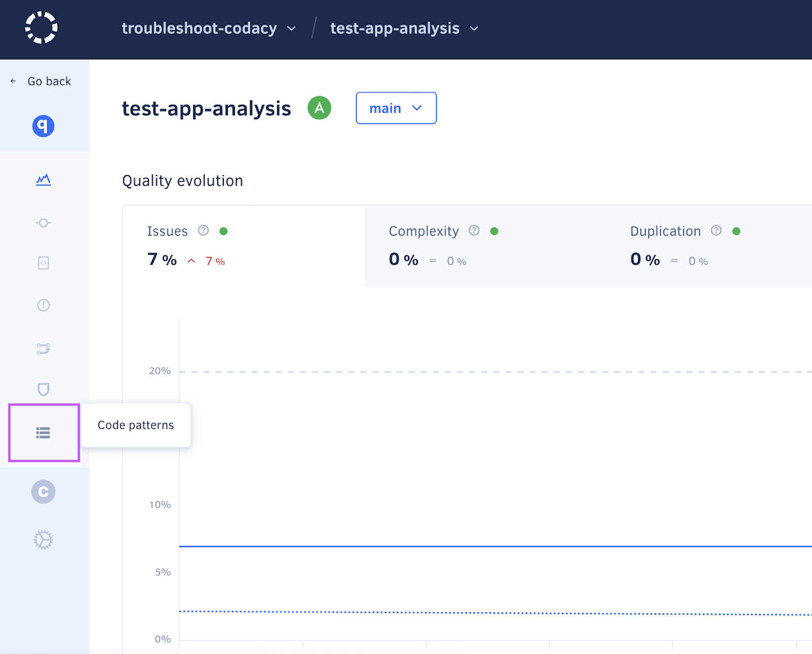The image size is (812, 654).
Task: Open the Commits icon in the sidebar
Action: 44,223
